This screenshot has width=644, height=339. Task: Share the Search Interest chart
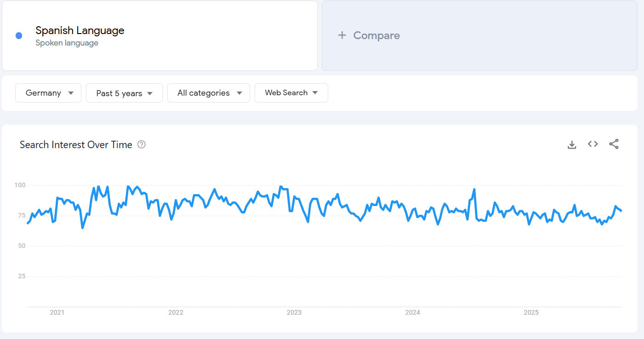(x=614, y=144)
